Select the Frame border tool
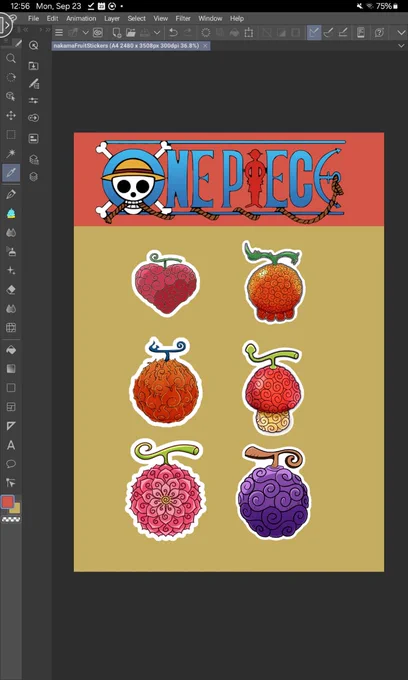The height and width of the screenshot is (680, 408). [11, 407]
